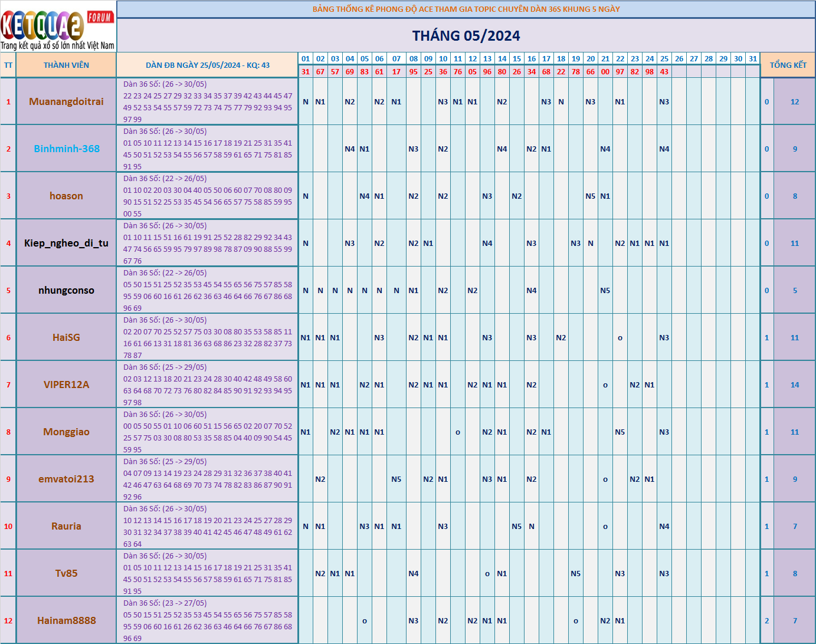Select member nhungconso
The height and width of the screenshot is (644, 816).
point(66,290)
